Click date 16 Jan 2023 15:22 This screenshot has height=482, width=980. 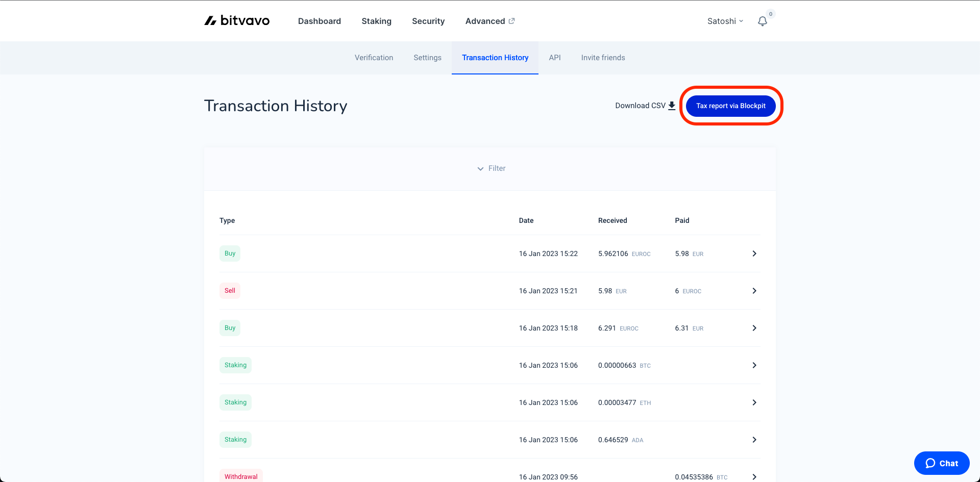[548, 253]
